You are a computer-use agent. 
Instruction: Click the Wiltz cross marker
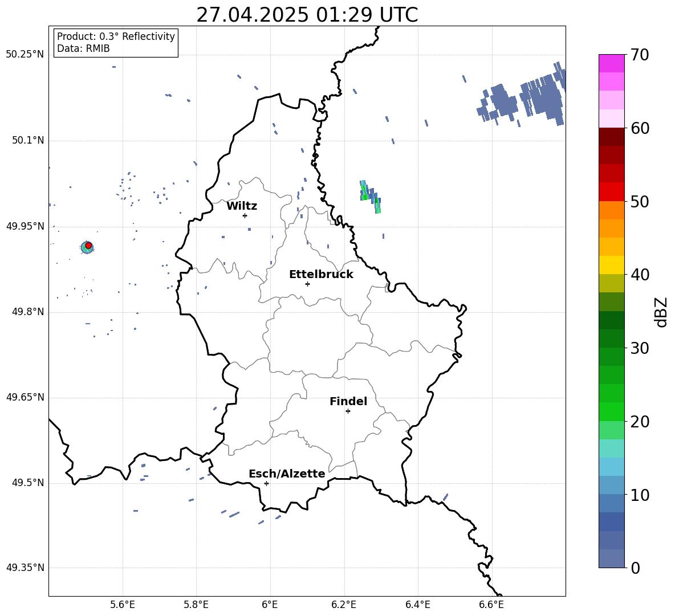tap(245, 215)
